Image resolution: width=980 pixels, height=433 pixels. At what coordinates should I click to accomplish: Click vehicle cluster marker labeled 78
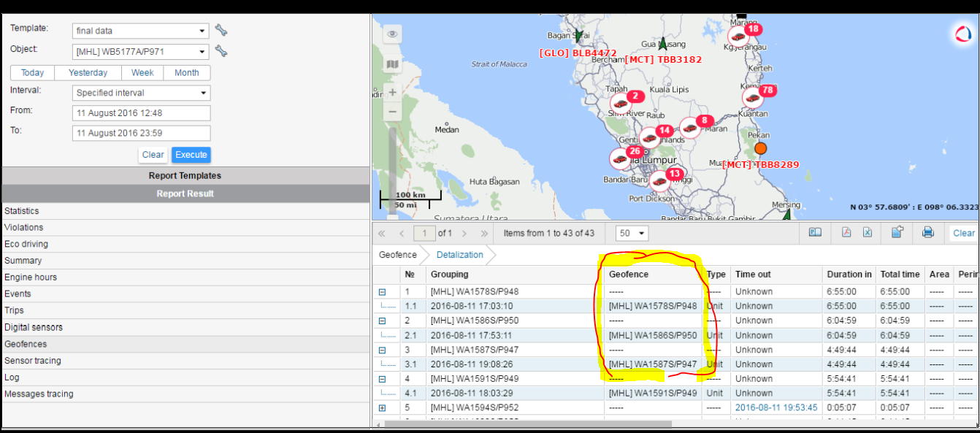753,97
